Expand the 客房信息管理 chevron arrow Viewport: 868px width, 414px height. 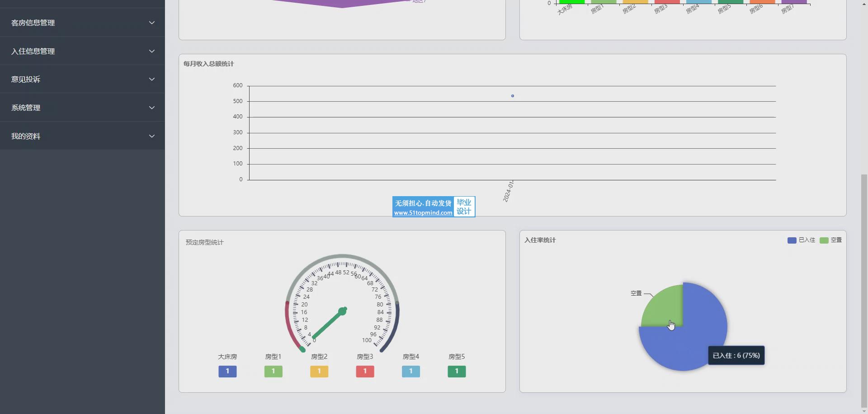(x=152, y=23)
